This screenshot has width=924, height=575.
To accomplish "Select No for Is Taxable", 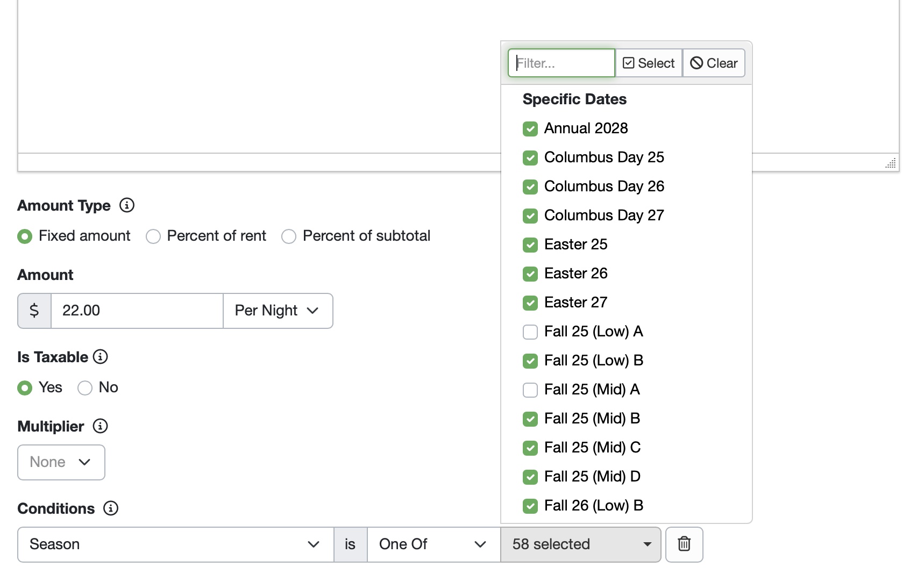I will [x=85, y=388].
